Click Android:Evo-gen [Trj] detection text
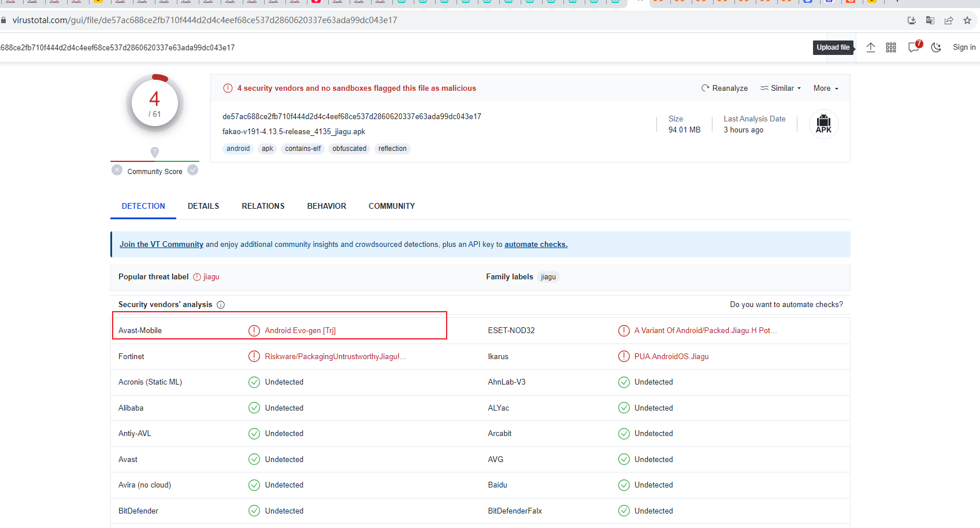980x528 pixels. (x=300, y=331)
